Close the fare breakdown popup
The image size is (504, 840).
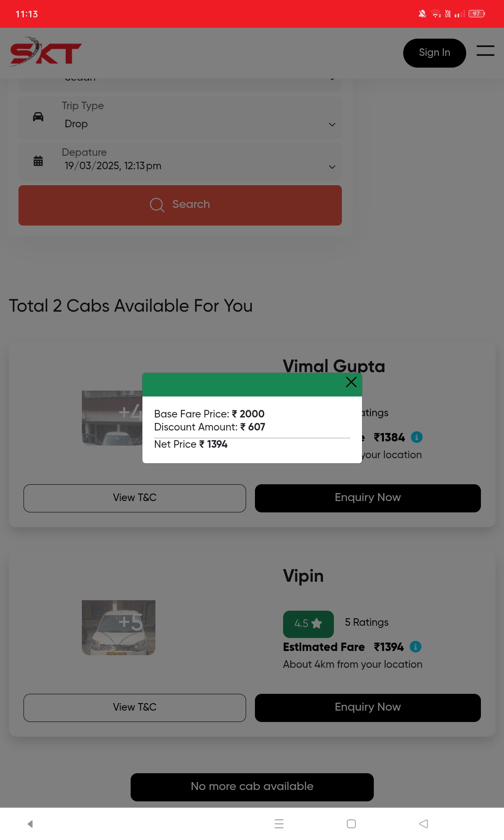[351, 382]
